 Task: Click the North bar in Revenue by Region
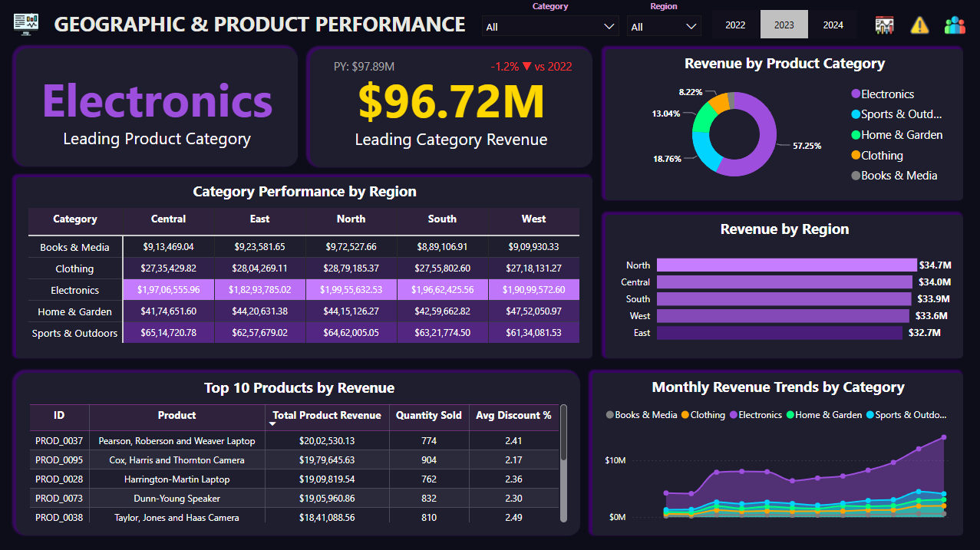point(786,265)
